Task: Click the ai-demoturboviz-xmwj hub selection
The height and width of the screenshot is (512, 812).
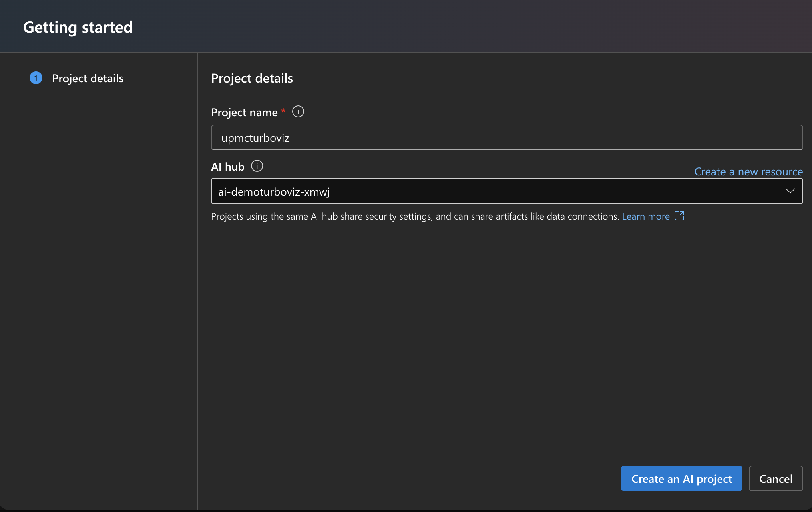Action: [507, 191]
